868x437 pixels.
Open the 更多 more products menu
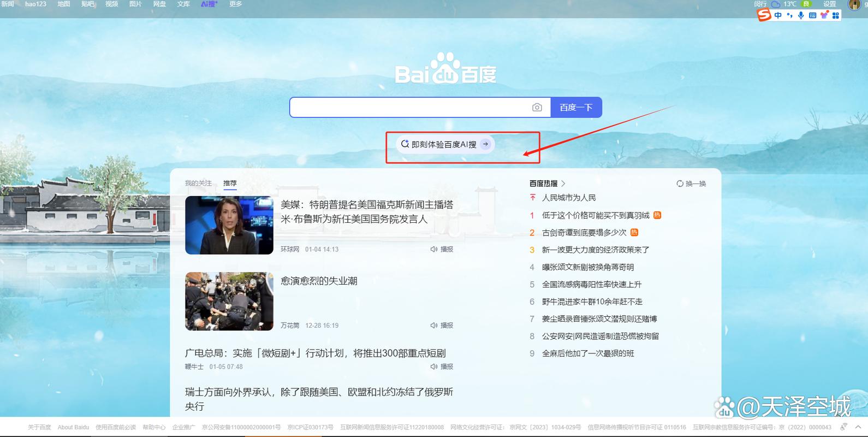pyautogui.click(x=235, y=4)
